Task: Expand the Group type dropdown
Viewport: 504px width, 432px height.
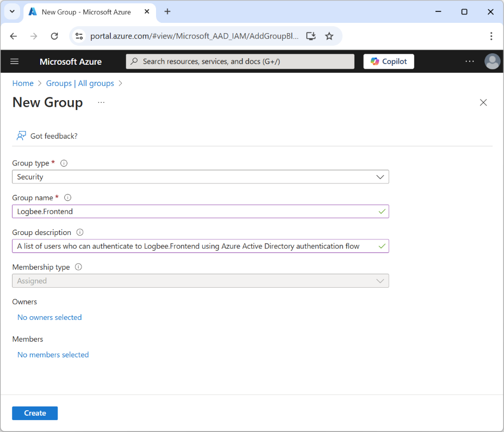Action: [381, 177]
